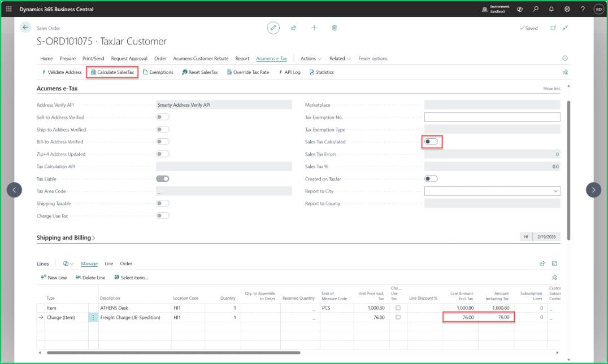Toggle the Created on TaxJar switch
This screenshot has width=608, height=364.
point(431,178)
